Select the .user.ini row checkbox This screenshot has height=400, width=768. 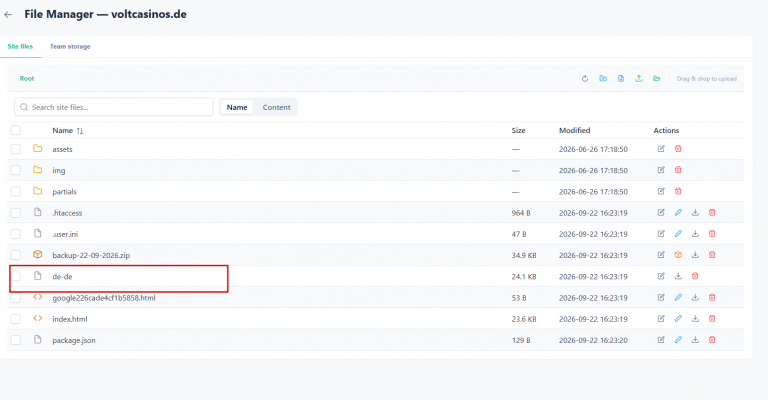(x=16, y=234)
